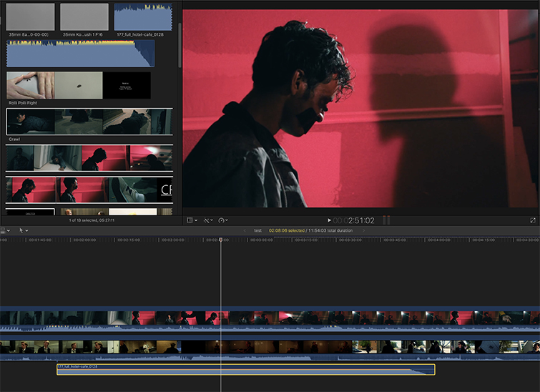The height and width of the screenshot is (392, 540).
Task: Open the retime speed dropdown
Action: click(x=222, y=220)
